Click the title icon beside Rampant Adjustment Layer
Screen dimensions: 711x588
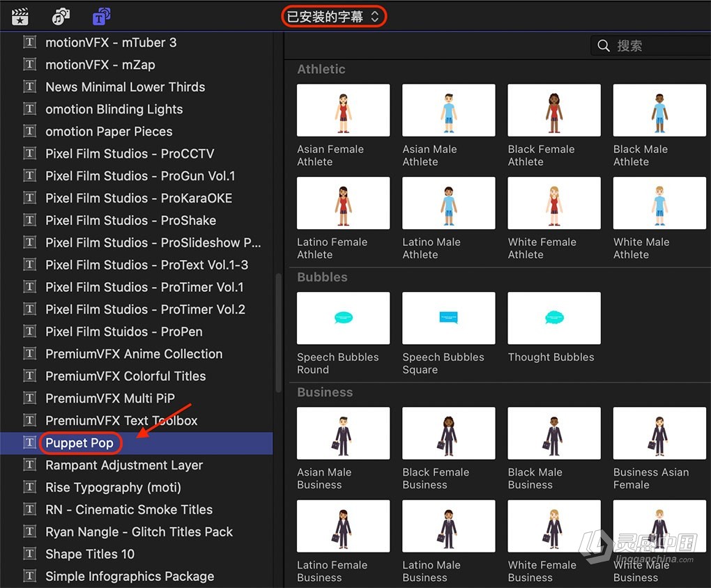coord(29,465)
